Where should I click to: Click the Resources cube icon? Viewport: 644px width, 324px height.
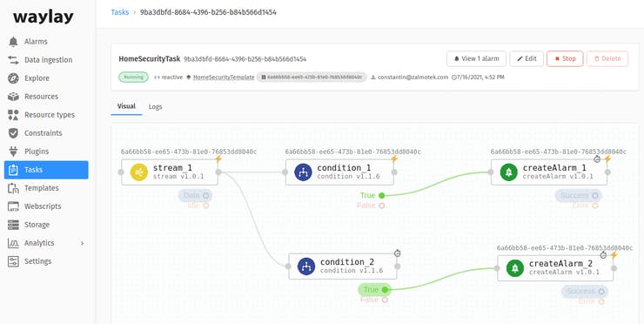pos(13,97)
